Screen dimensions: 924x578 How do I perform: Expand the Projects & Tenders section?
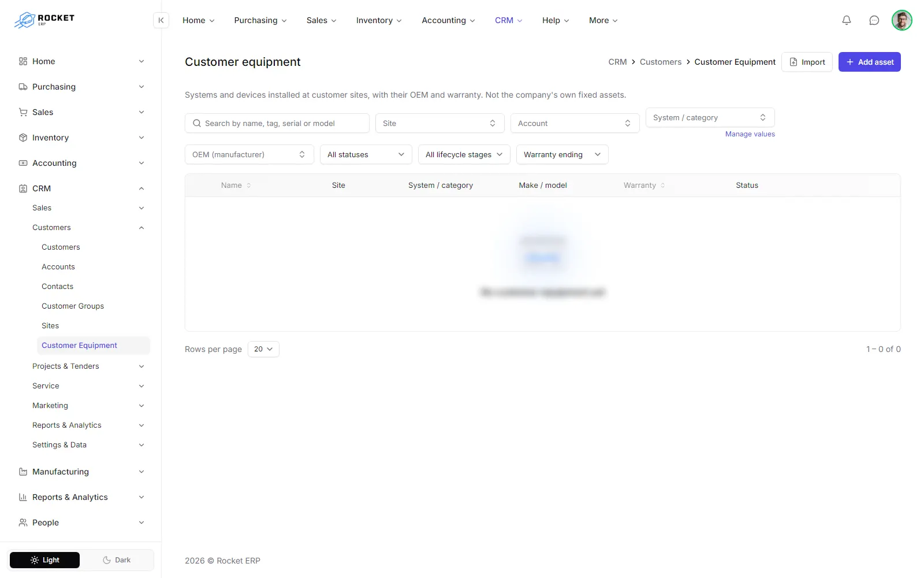pyautogui.click(x=88, y=366)
